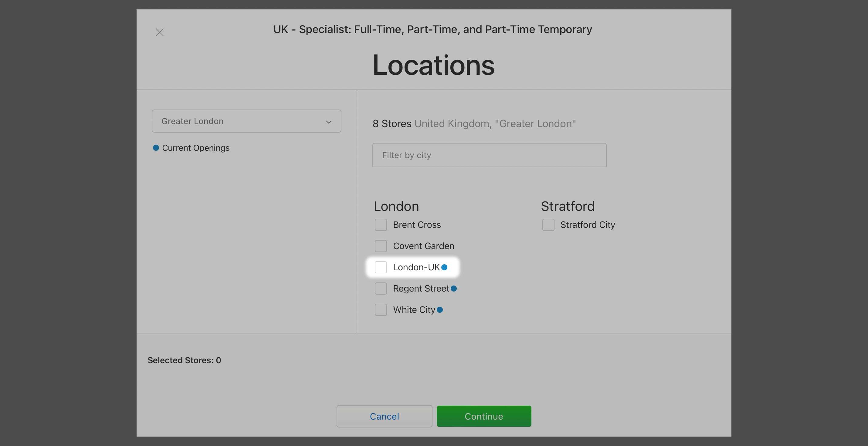
Task: Click the Brent Cross label text
Action: pyautogui.click(x=416, y=225)
